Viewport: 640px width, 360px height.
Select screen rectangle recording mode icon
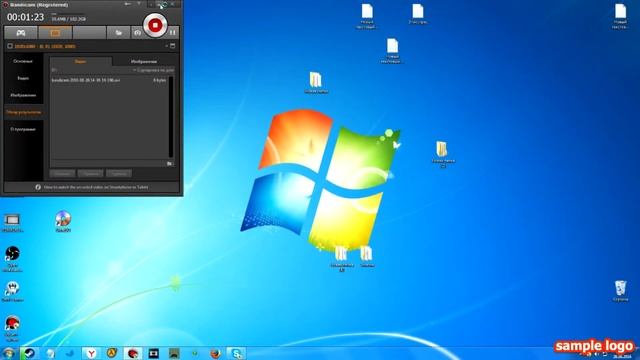56,33
